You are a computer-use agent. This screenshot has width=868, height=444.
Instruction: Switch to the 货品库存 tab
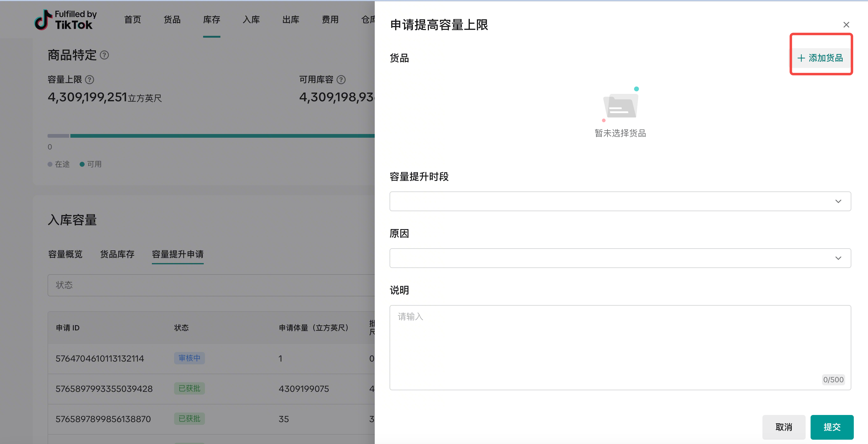pyautogui.click(x=117, y=254)
